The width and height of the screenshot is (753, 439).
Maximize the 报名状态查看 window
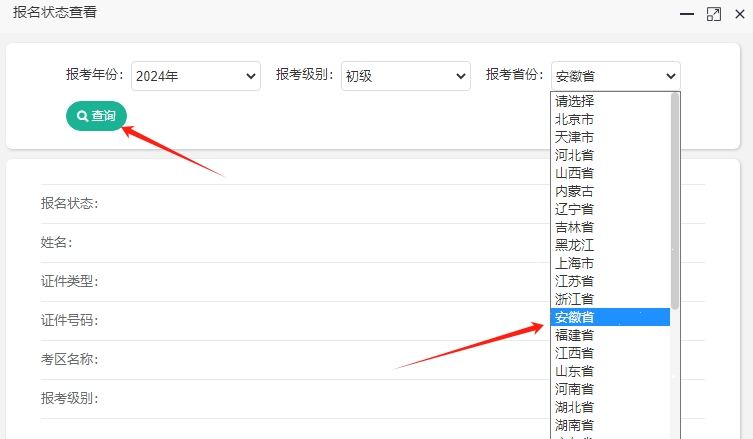click(713, 14)
